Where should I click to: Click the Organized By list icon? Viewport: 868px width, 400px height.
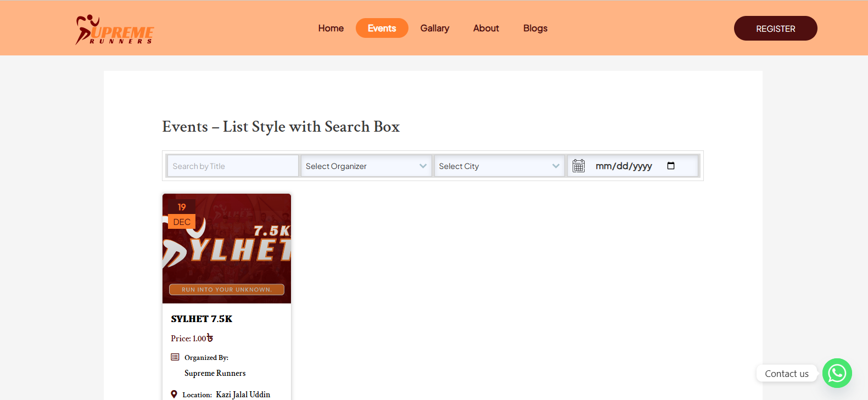175,357
